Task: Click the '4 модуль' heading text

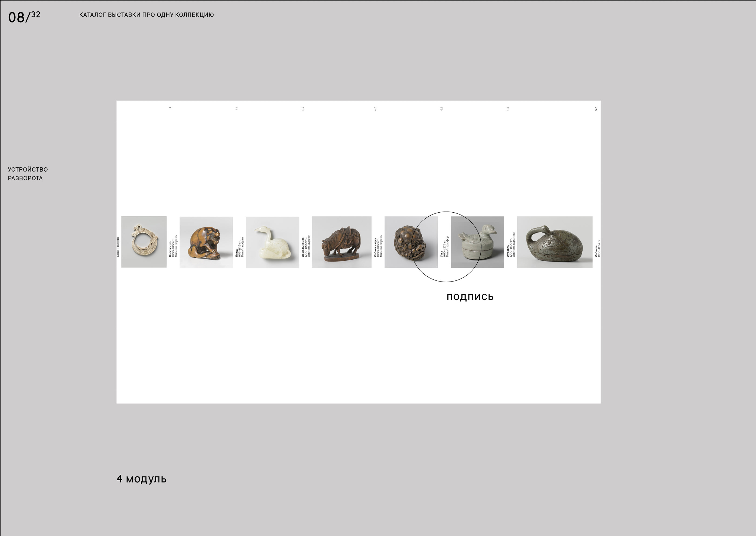Action: pyautogui.click(x=141, y=479)
